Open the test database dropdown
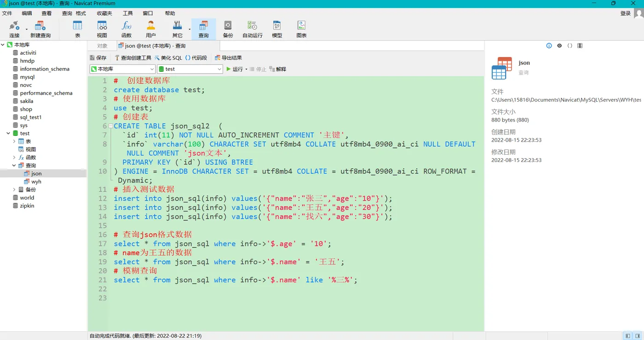 [190, 69]
